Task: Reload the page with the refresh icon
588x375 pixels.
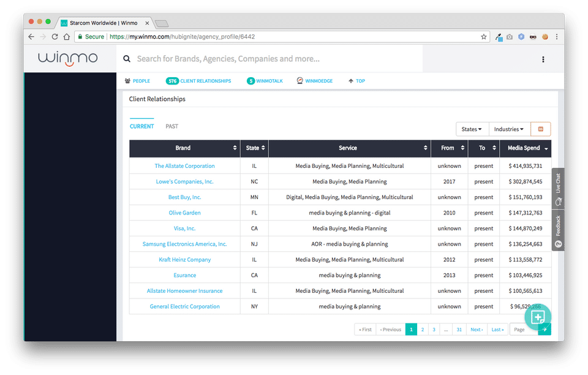Action: point(55,37)
